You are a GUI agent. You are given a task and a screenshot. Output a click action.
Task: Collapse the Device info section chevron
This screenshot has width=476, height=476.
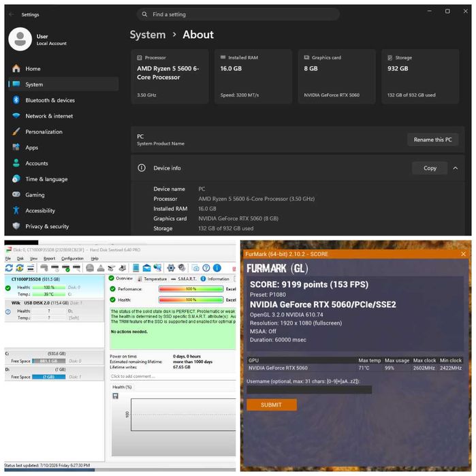(x=456, y=168)
